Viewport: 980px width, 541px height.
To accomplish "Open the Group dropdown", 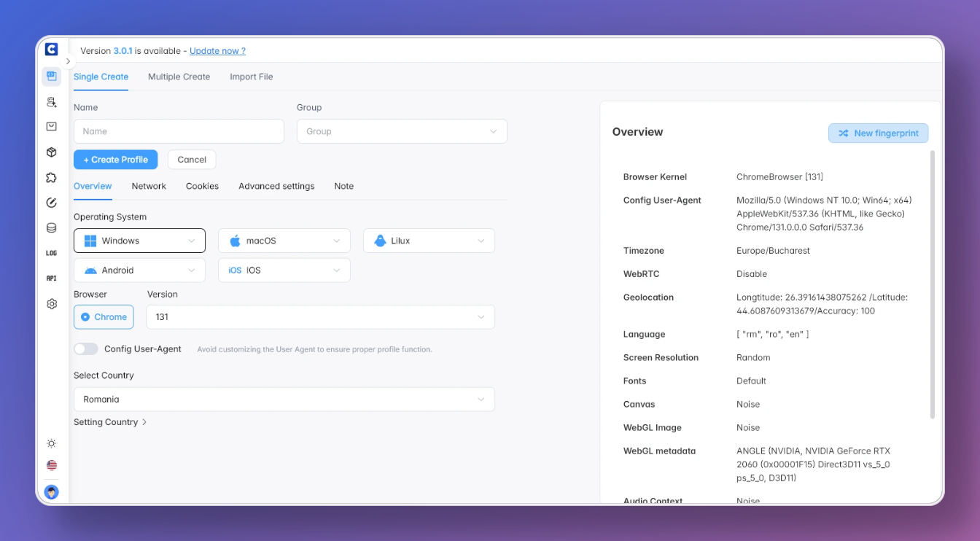I will coord(401,131).
